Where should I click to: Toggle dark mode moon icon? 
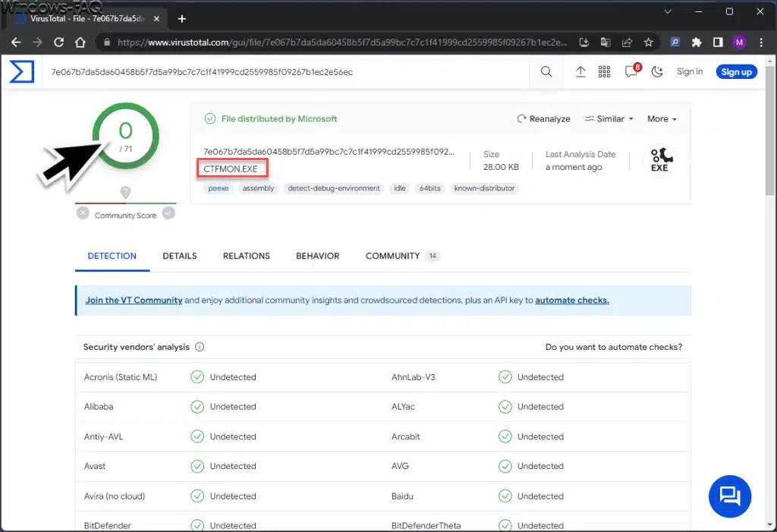[x=657, y=72]
